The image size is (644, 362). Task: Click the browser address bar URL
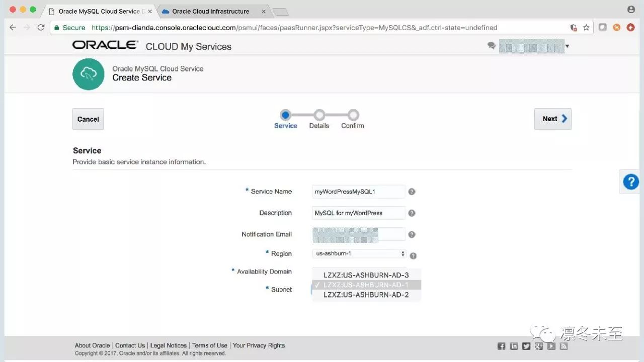pyautogui.click(x=294, y=28)
